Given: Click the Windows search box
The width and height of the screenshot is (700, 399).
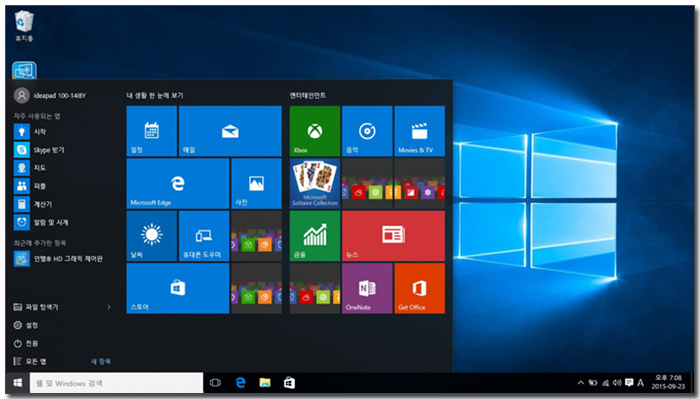Looking at the screenshot, I should coord(117,383).
